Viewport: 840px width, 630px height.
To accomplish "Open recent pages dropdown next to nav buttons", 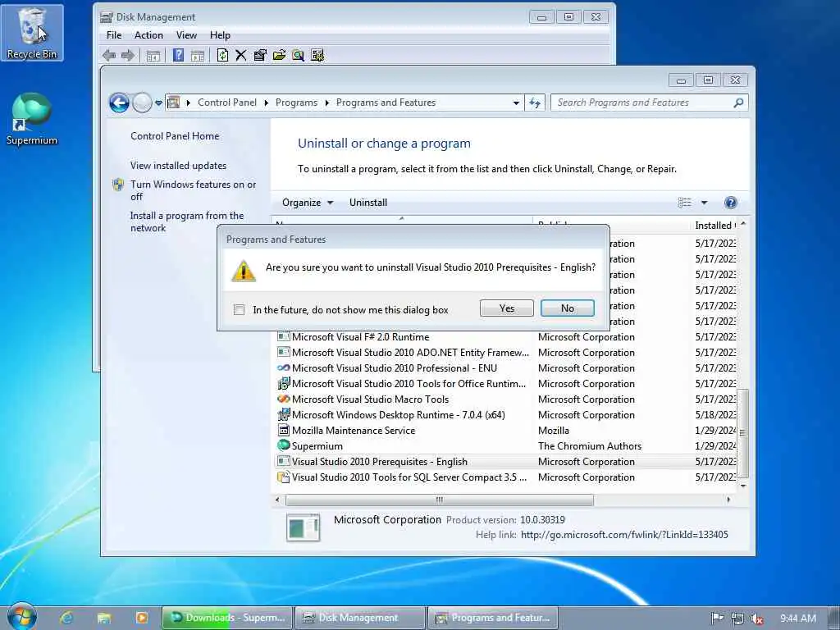I will click(158, 103).
